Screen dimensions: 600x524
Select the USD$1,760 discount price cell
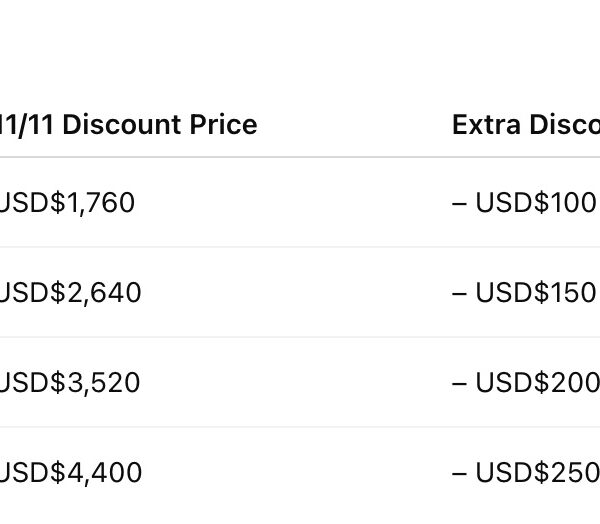(x=67, y=202)
